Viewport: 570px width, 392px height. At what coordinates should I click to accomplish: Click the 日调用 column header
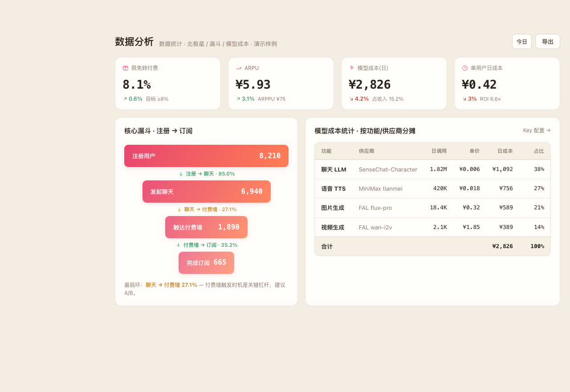pyautogui.click(x=439, y=151)
